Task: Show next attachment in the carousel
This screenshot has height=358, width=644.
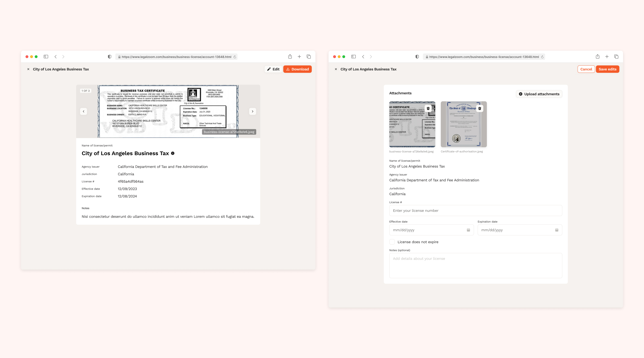Action: coord(252,111)
